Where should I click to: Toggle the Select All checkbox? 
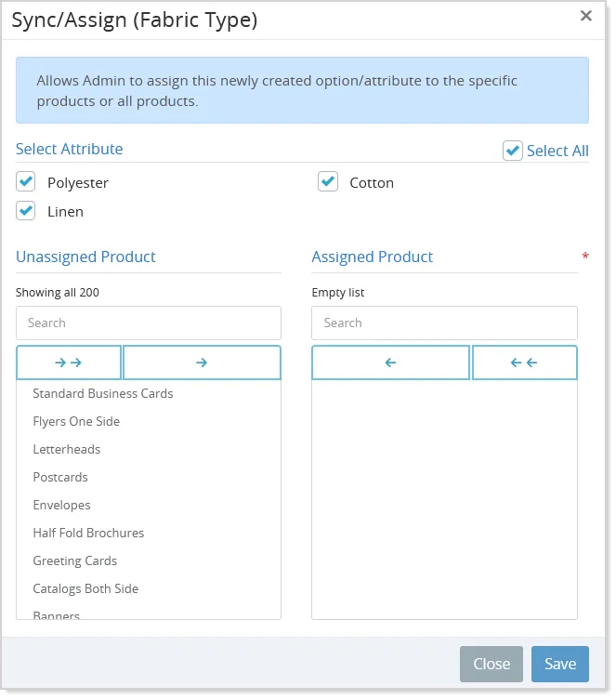coord(513,151)
